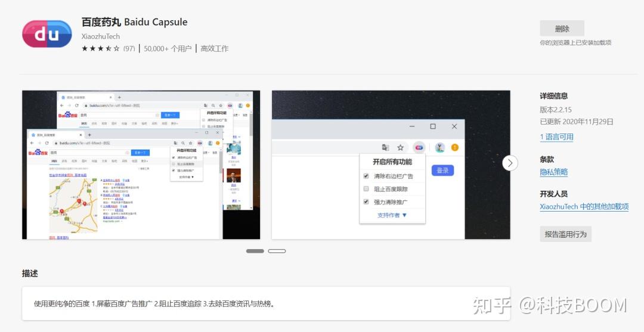Toggle 强力清除推广 checkbox in second screenshot

click(366, 202)
